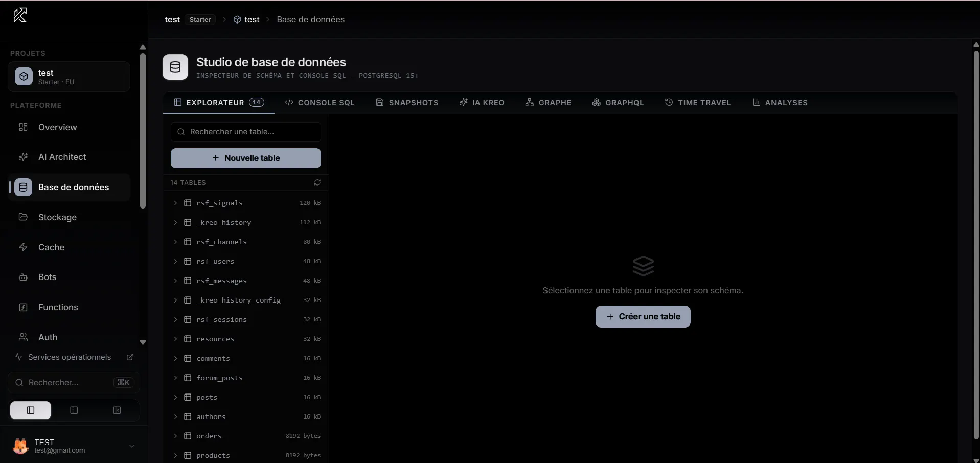Click the AI Architect sparkle icon
This screenshot has height=463, width=980.
[23, 157]
